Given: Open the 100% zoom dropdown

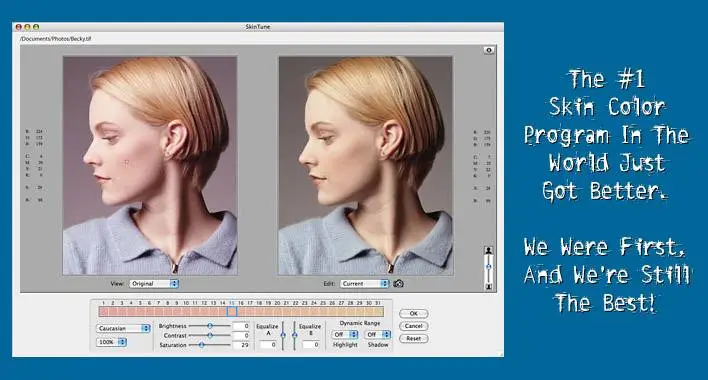Looking at the screenshot, I should coord(111,342).
